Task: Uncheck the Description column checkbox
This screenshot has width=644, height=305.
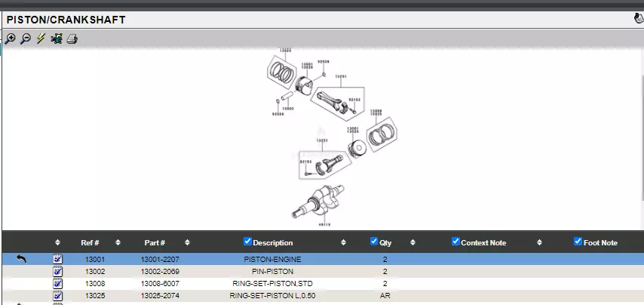Action: click(247, 242)
